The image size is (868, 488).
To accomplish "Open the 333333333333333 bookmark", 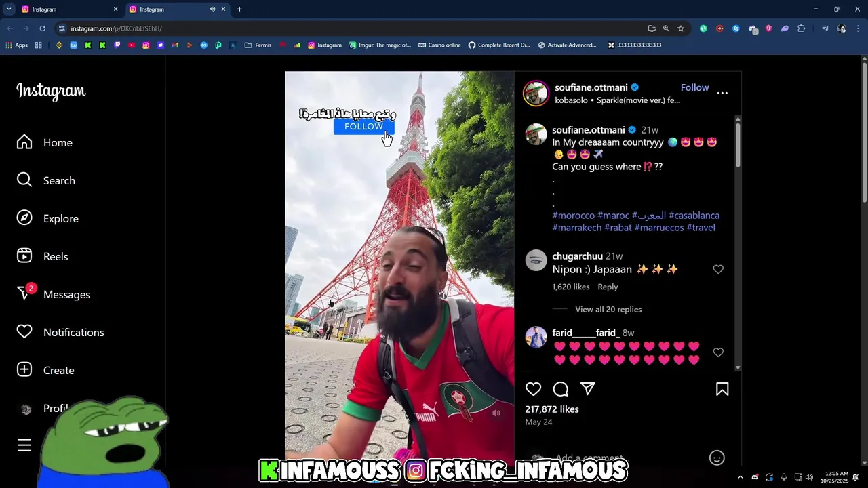I will 634,45.
